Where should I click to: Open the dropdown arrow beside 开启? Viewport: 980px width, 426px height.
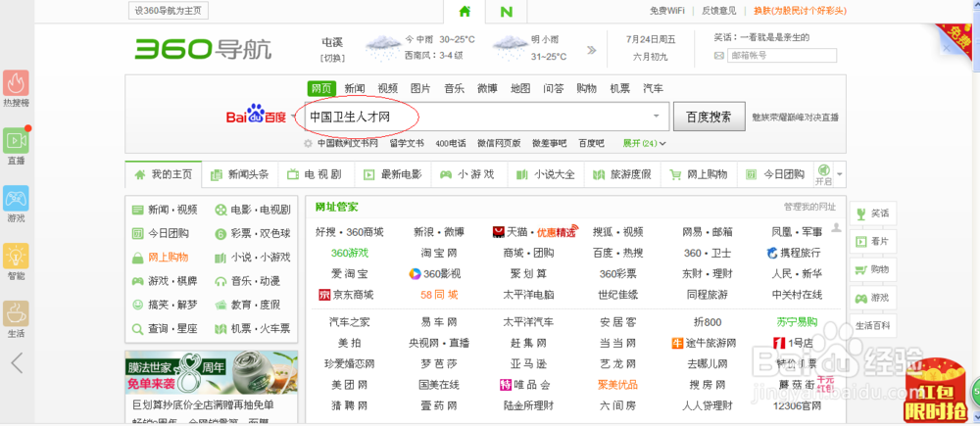(840, 173)
